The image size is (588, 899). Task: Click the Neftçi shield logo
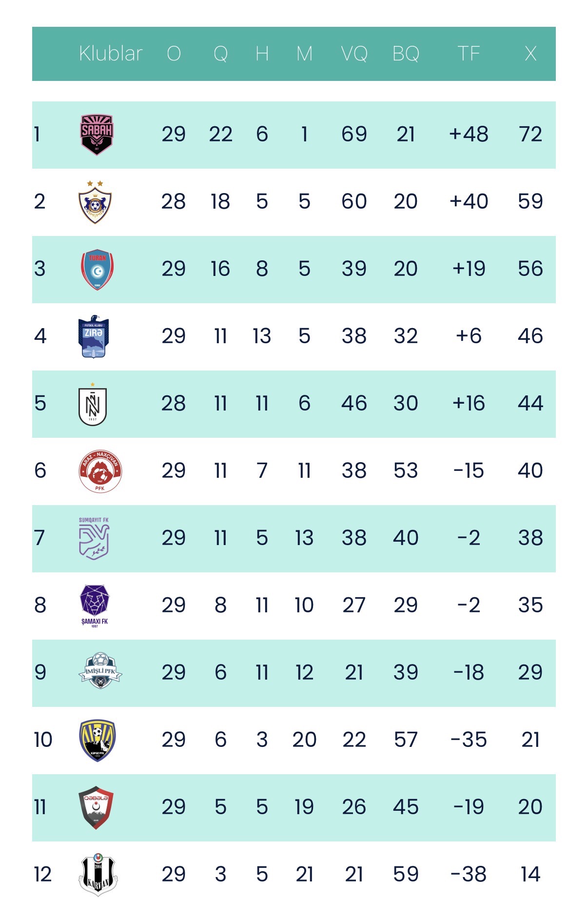93,405
